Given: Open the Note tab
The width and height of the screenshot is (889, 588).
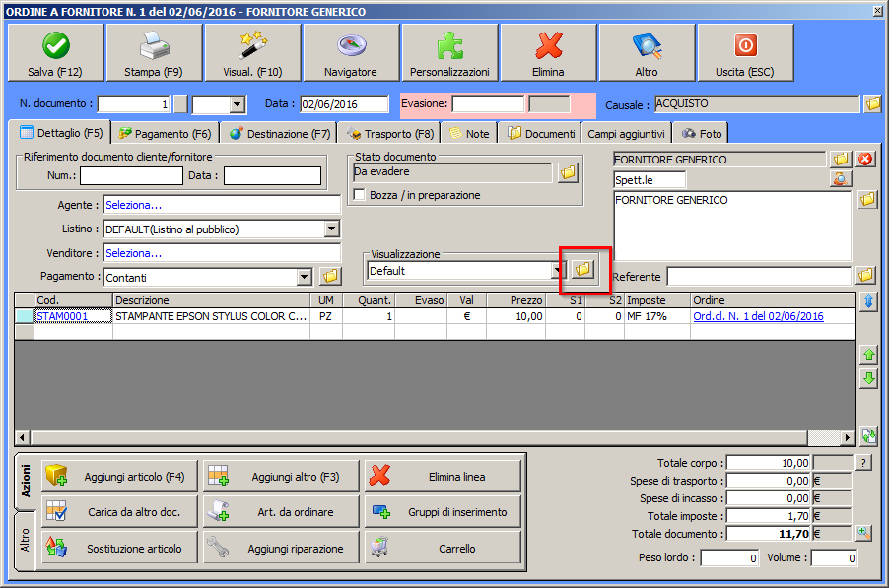Looking at the screenshot, I should pos(469,134).
